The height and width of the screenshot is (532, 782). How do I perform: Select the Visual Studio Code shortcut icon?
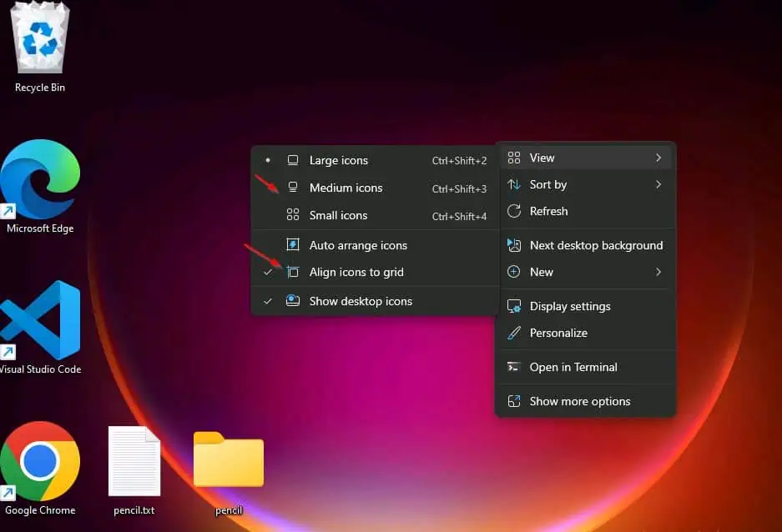click(x=40, y=320)
